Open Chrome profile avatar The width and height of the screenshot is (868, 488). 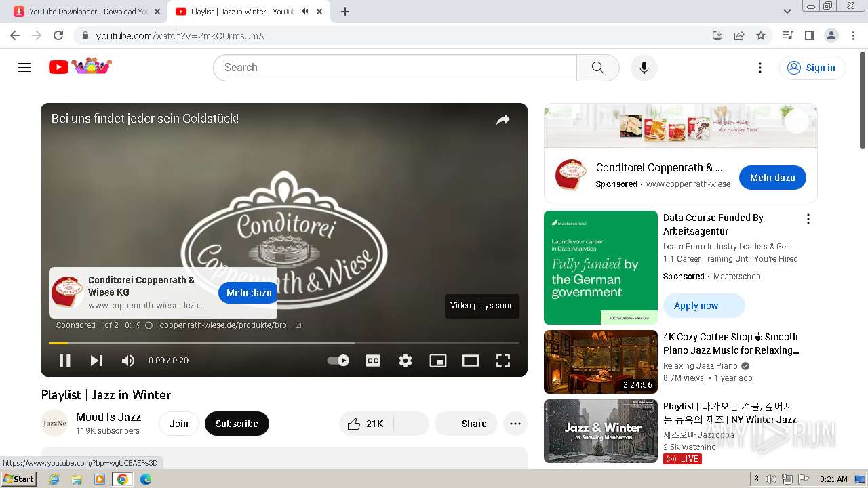pos(831,35)
